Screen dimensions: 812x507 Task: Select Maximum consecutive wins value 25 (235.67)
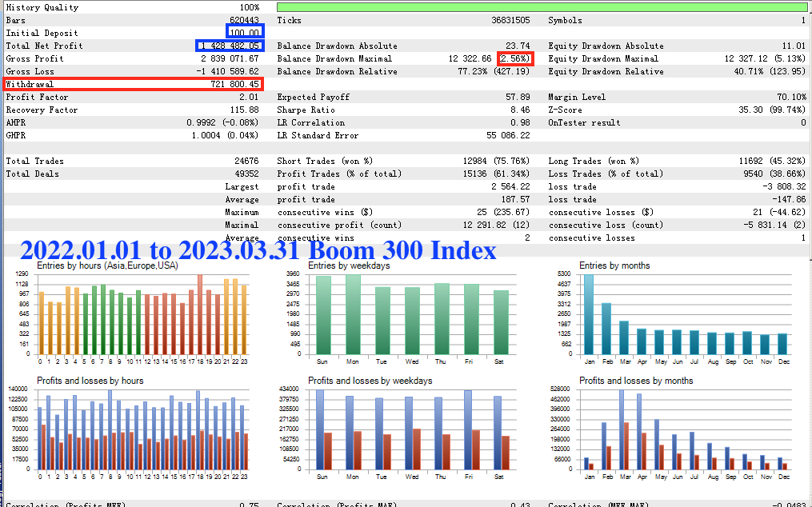click(x=503, y=213)
